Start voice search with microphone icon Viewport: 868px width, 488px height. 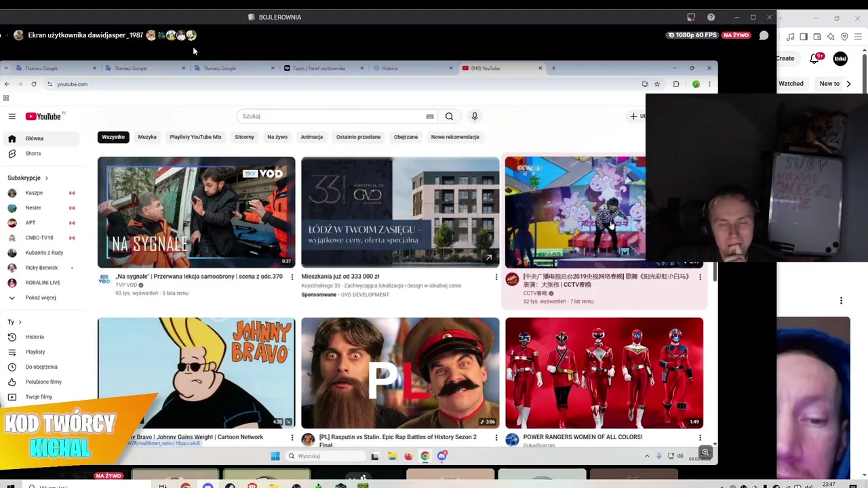coord(475,116)
